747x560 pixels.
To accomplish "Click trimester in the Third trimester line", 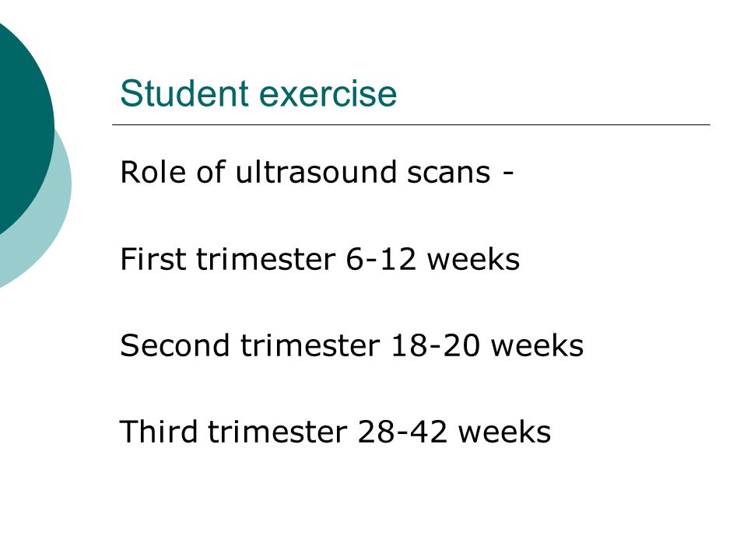I will (278, 432).
